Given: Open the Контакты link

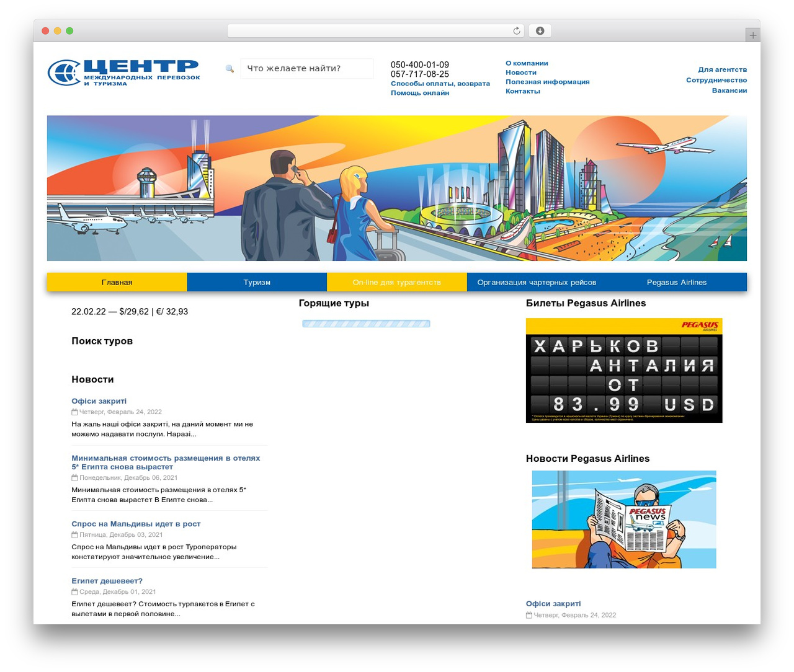Looking at the screenshot, I should coord(523,91).
